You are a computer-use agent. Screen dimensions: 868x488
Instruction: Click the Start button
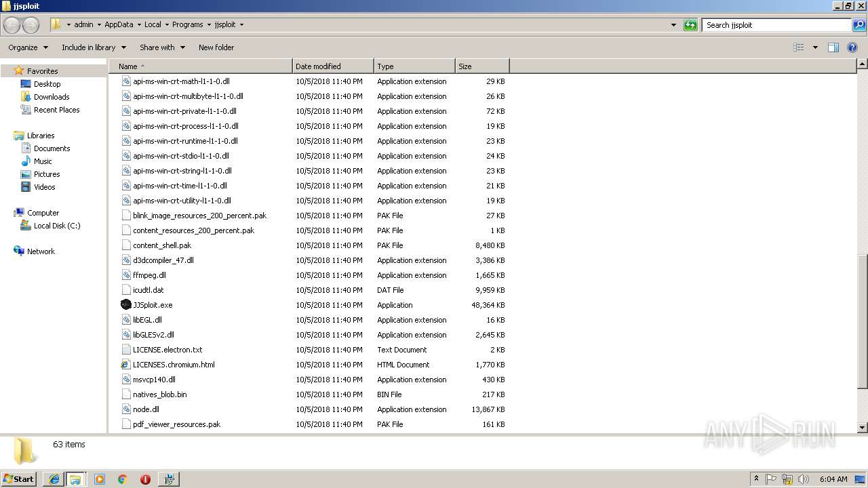click(x=19, y=479)
